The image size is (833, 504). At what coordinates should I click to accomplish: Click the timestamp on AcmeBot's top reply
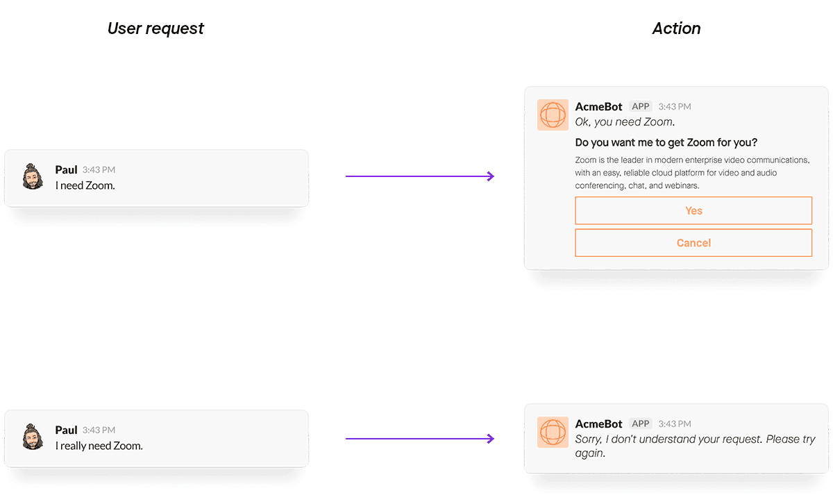[x=674, y=106]
